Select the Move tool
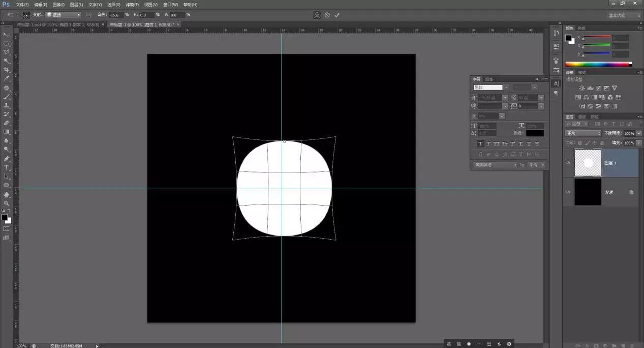This screenshot has height=348, width=644. pos(7,34)
